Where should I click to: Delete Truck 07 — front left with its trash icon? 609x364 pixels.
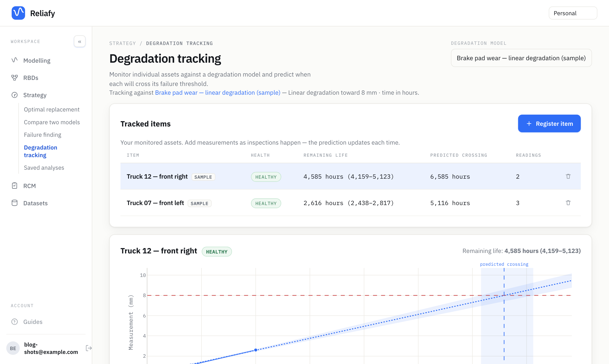(568, 203)
